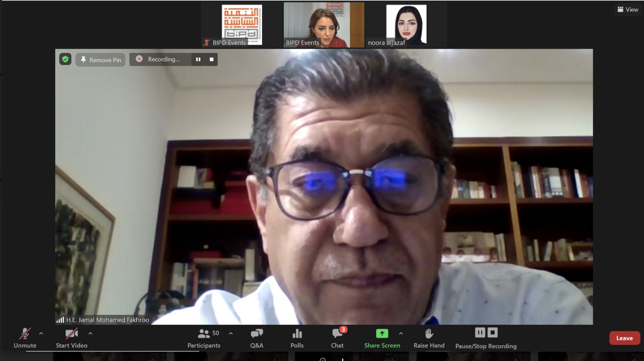Open the Polls icon
The image size is (644, 361).
click(x=297, y=338)
